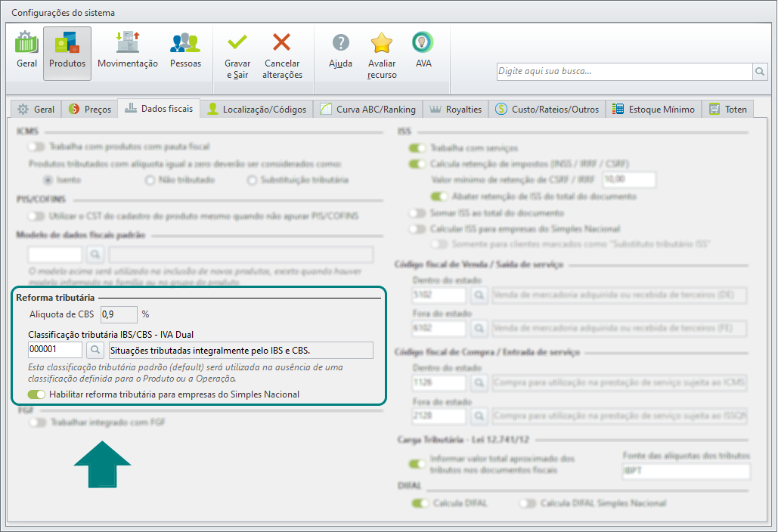This screenshot has width=778, height=532.
Task: Click the Modelo de dados fiscais code field
Action: click(55, 255)
